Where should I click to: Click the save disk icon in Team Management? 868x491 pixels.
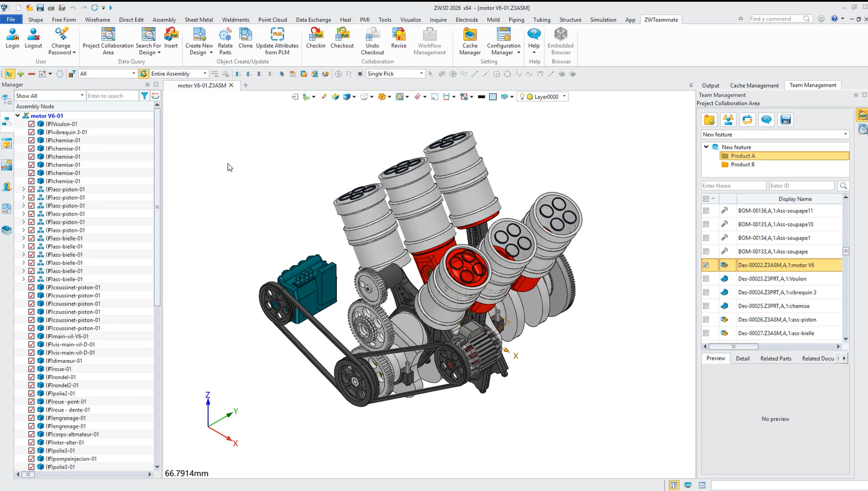pos(786,119)
